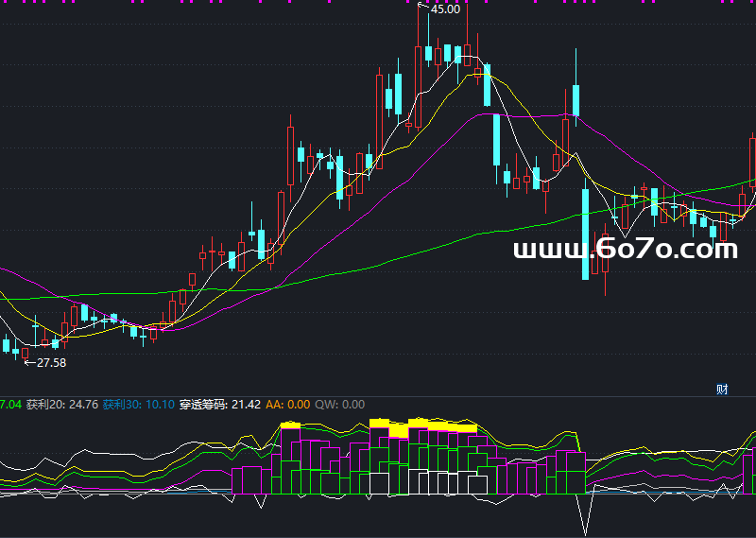Screen dimensions: 756x538
Task: Select the tall cyan candle crossing the green average
Action: [x=586, y=234]
